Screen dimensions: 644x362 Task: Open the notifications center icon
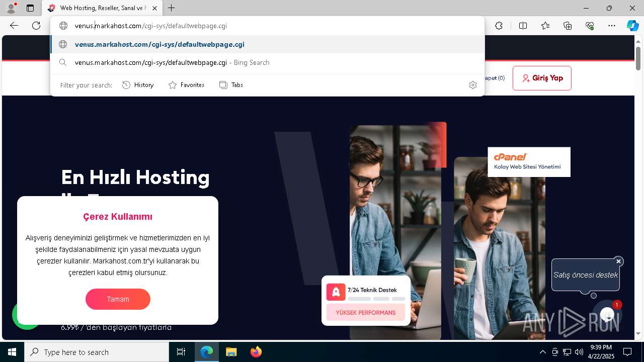coord(627,352)
